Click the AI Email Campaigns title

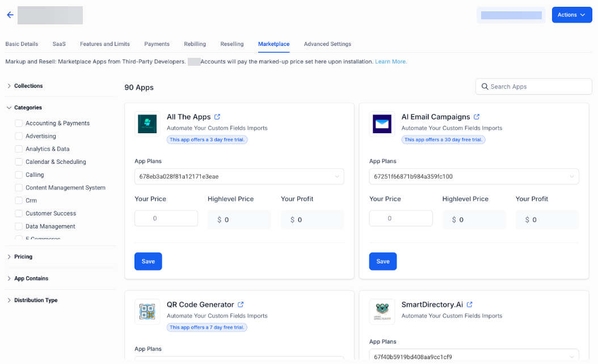pyautogui.click(x=436, y=117)
